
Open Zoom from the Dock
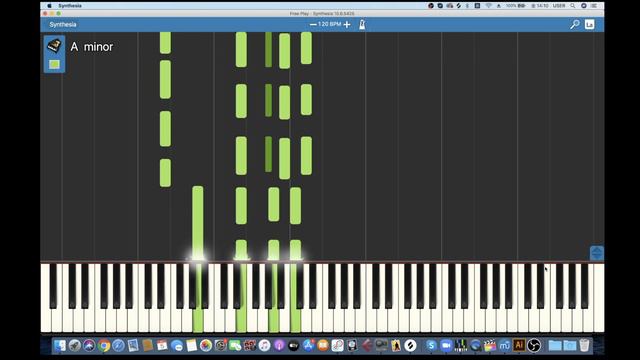(x=446, y=346)
